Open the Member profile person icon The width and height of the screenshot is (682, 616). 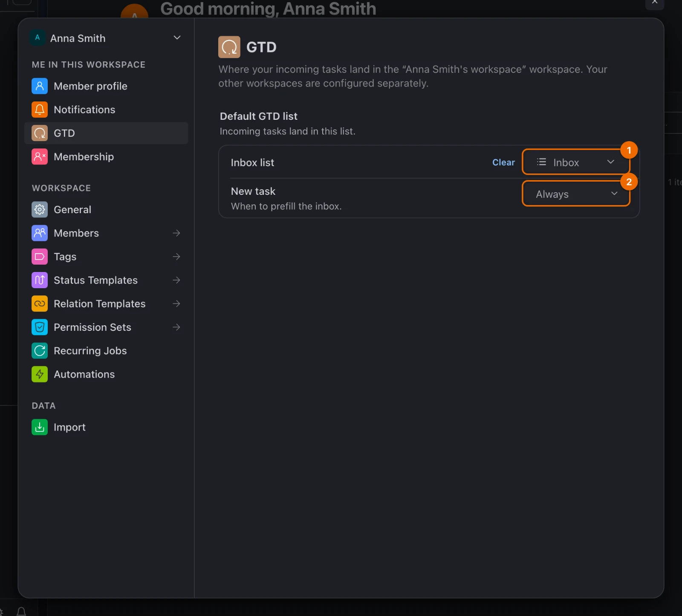click(x=40, y=86)
